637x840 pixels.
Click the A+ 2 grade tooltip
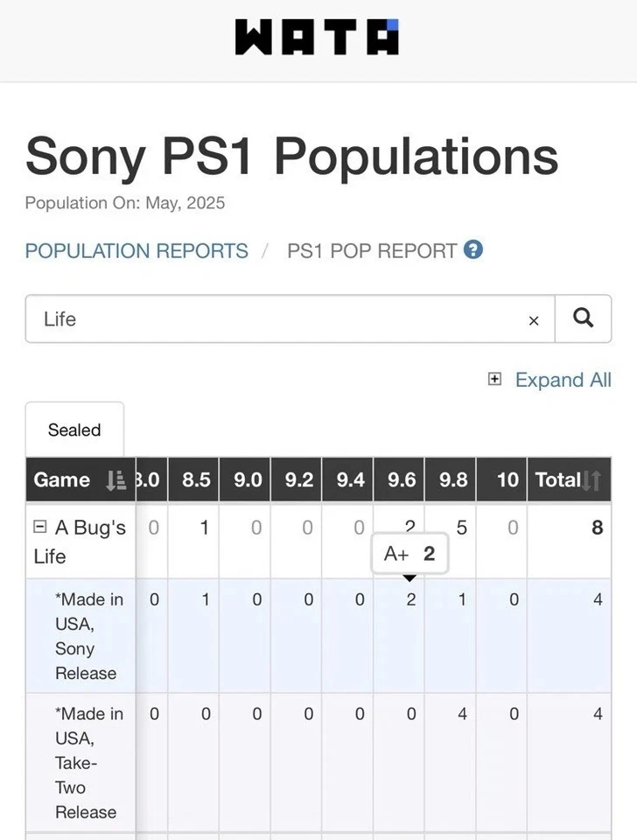click(409, 553)
